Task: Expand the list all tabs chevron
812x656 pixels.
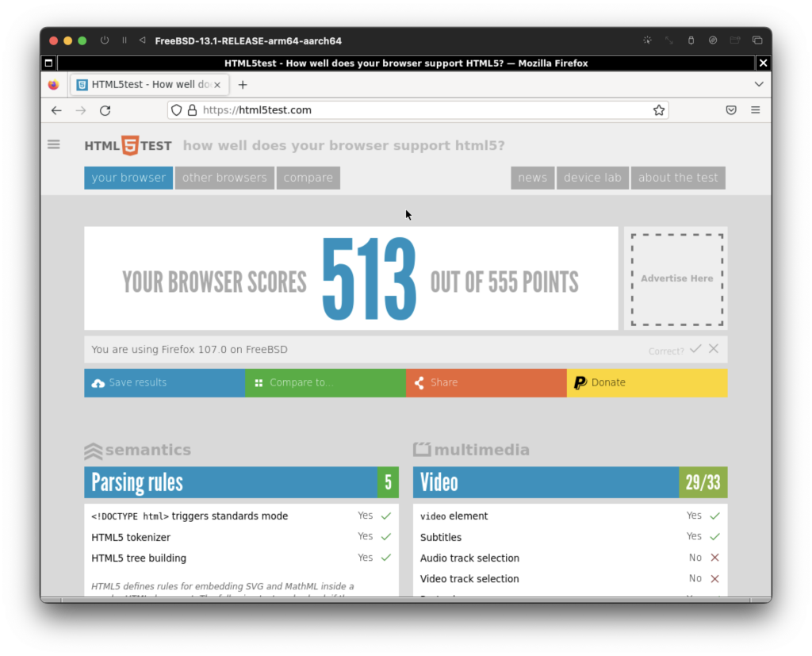Action: tap(759, 84)
